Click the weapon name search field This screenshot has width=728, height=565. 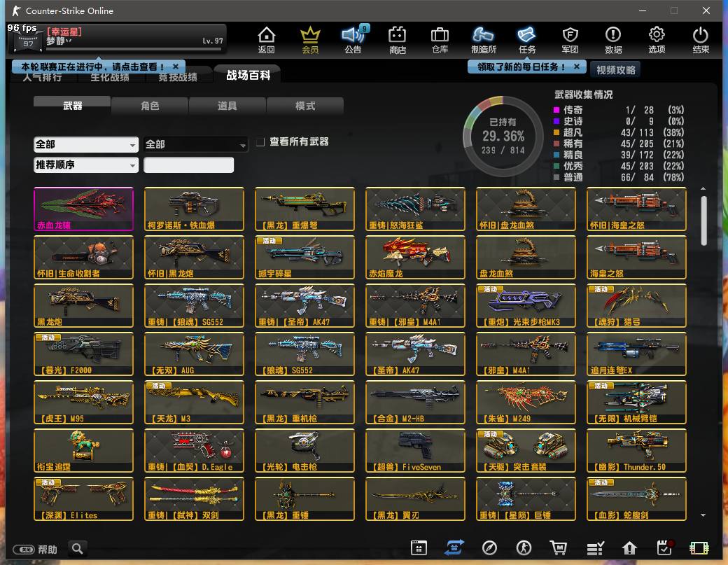(188, 165)
